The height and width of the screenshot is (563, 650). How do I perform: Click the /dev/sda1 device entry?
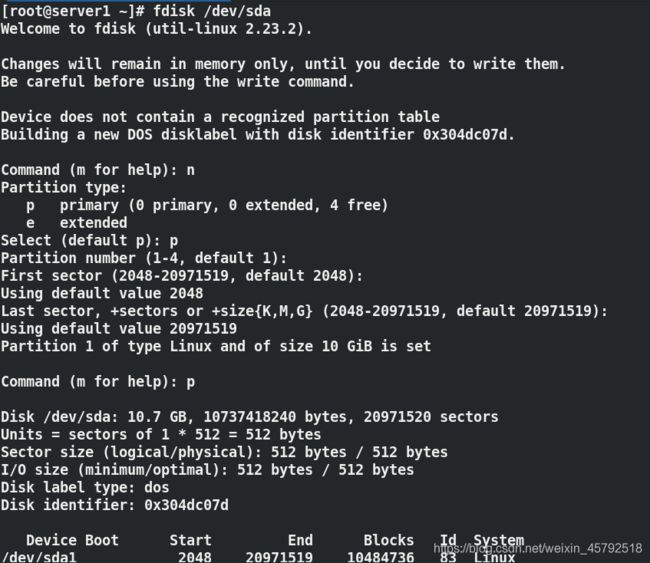click(39, 557)
